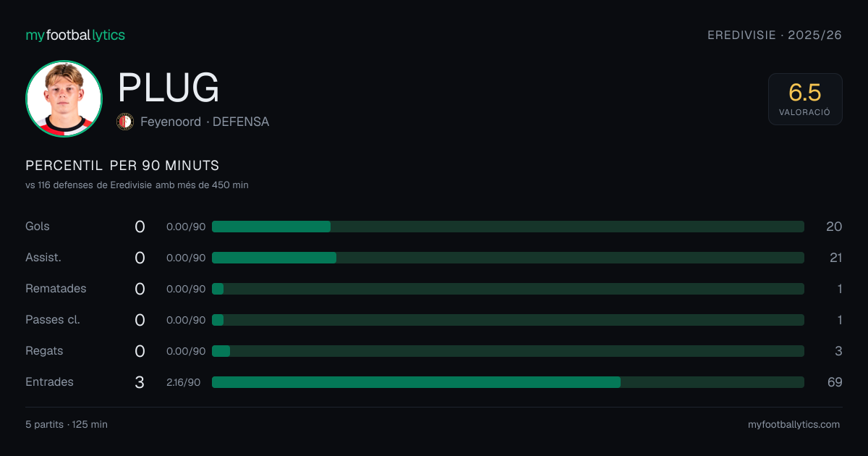
Task: Click the Feyenoord club crest icon
Action: coord(125,122)
